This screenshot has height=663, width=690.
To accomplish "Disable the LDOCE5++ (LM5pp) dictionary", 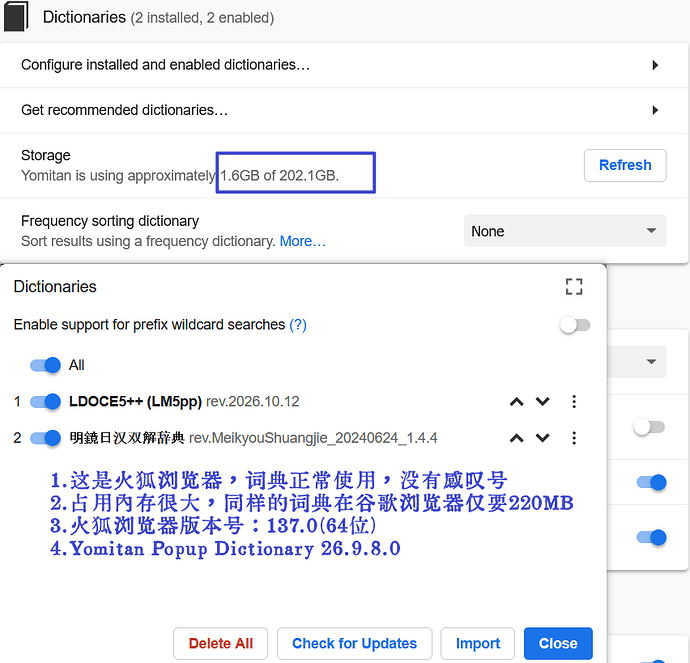I will 45,402.
